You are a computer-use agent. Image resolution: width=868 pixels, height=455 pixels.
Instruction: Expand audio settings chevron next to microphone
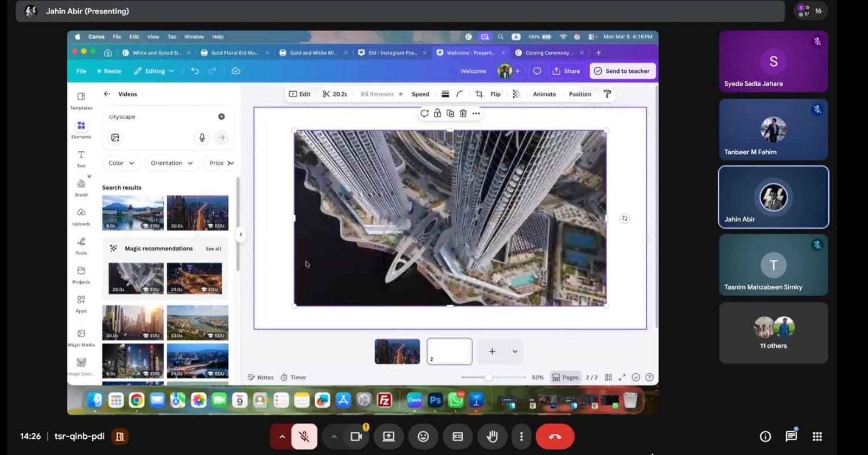click(x=282, y=437)
